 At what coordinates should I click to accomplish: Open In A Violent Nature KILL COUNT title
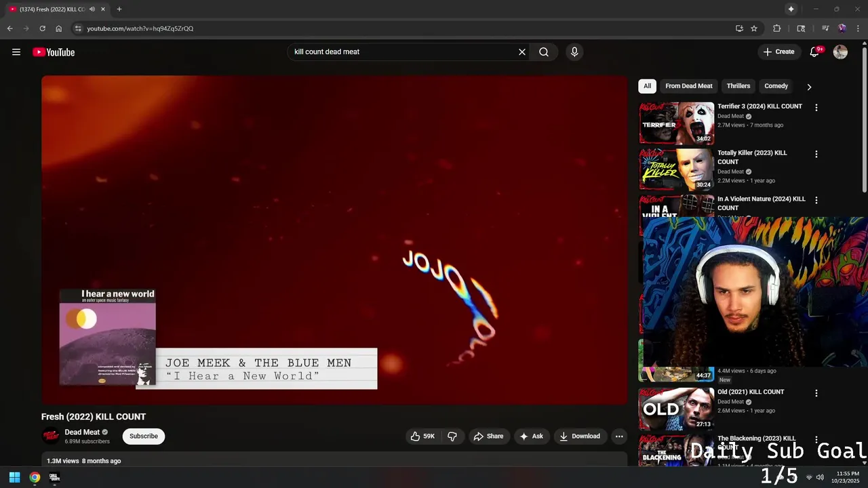[762, 203]
